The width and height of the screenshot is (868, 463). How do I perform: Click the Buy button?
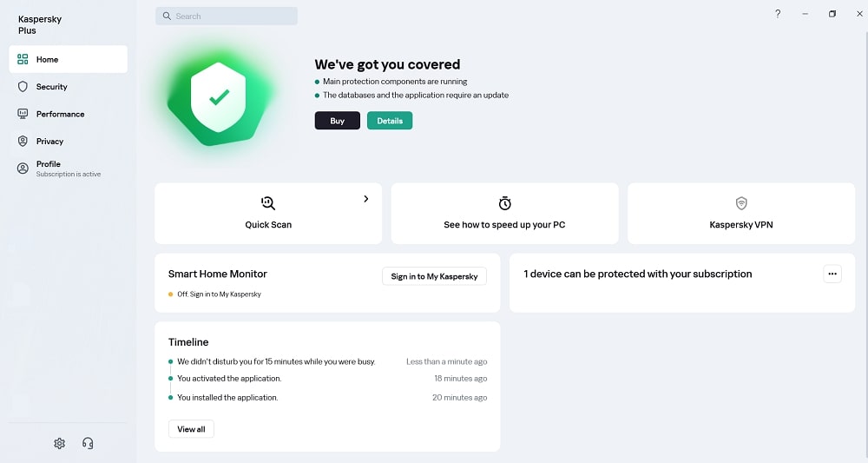(x=337, y=121)
